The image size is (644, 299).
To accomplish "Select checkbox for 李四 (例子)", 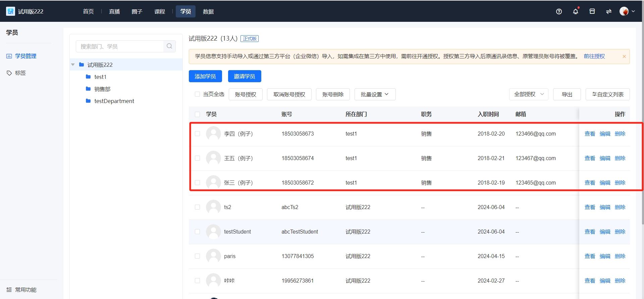I will [x=197, y=134].
